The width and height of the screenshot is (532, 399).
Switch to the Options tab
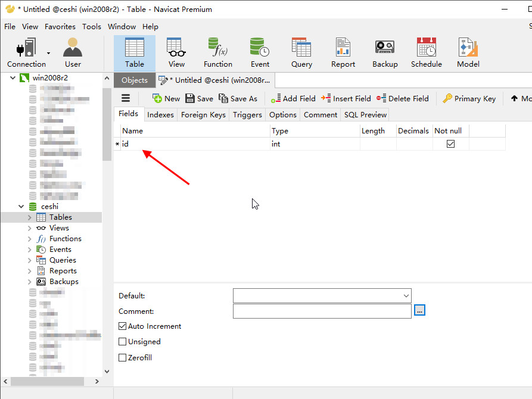tap(283, 115)
